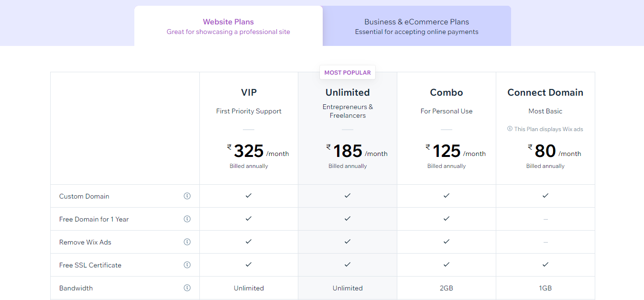Choose the Combo plan heading
The width and height of the screenshot is (644, 300).
coord(447,92)
